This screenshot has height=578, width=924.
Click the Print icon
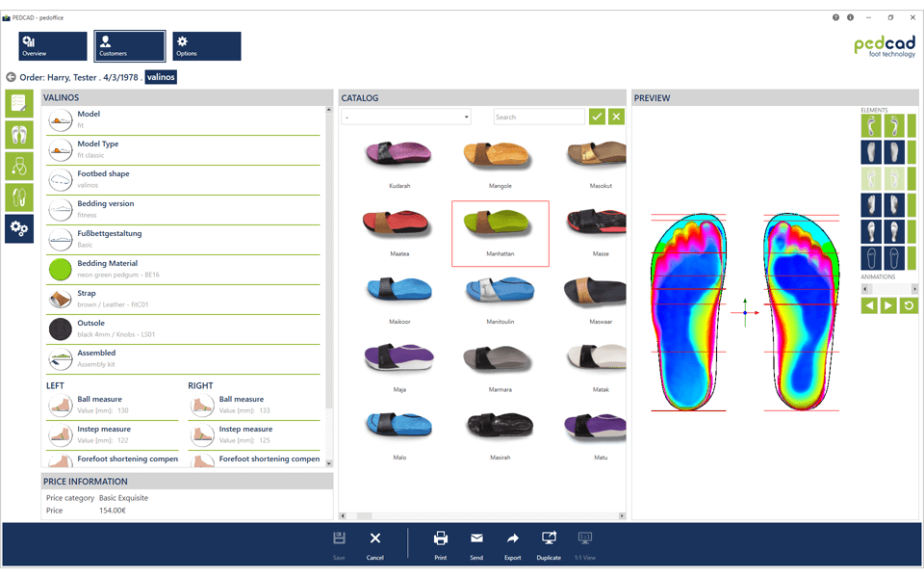[440, 543]
